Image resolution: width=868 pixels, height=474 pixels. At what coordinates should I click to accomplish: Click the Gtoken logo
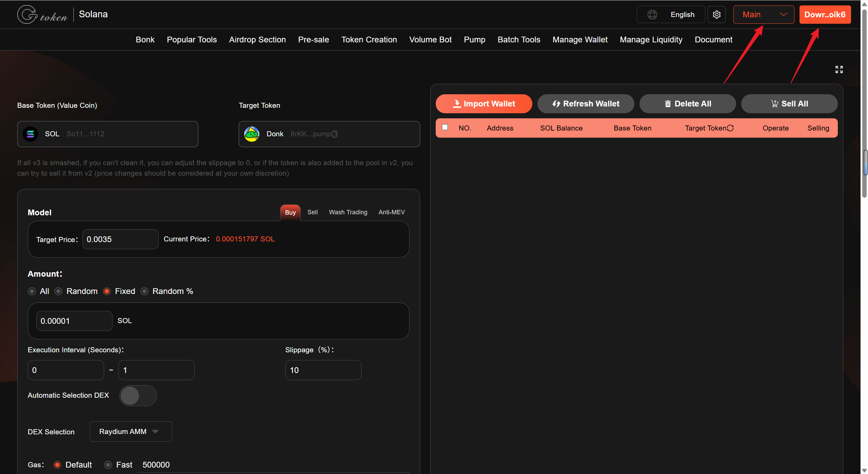[x=42, y=14]
